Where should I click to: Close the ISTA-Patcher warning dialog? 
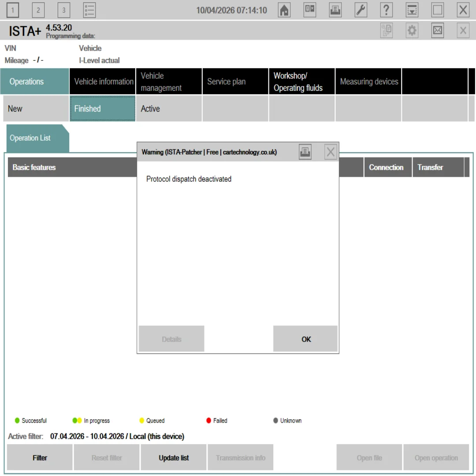coord(331,152)
